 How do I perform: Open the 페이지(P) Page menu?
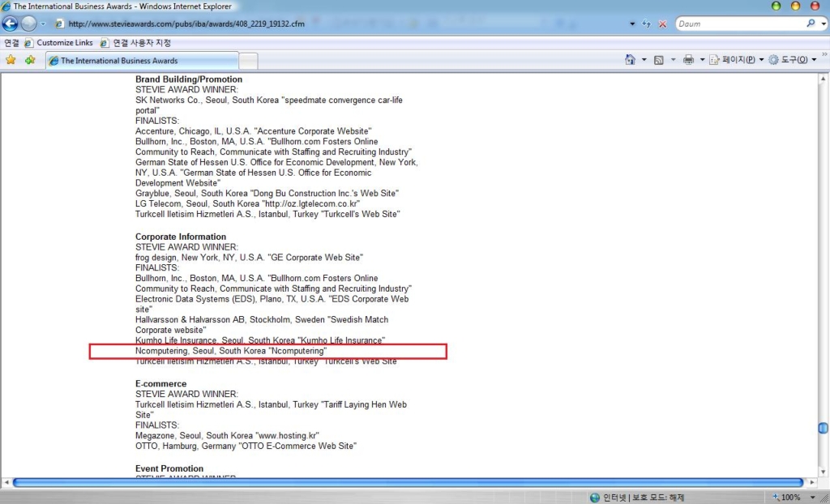coord(736,60)
